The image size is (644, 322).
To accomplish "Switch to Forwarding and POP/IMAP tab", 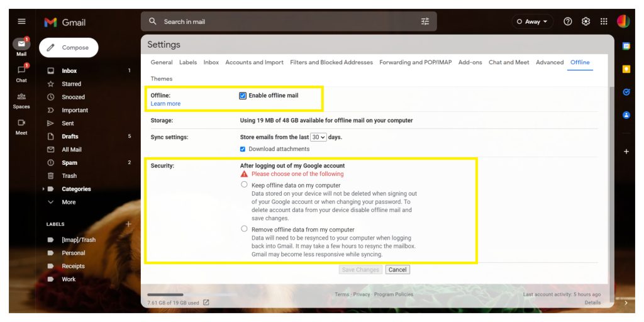I will click(x=416, y=62).
